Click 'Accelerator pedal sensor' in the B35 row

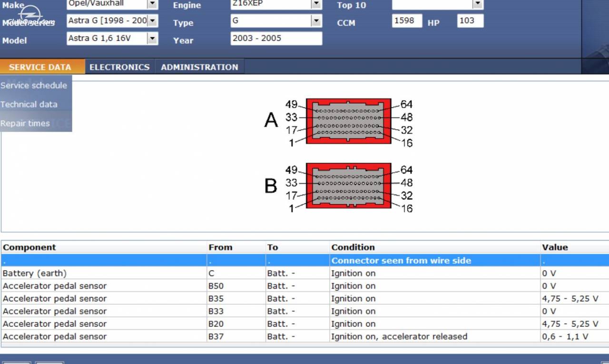pos(55,299)
